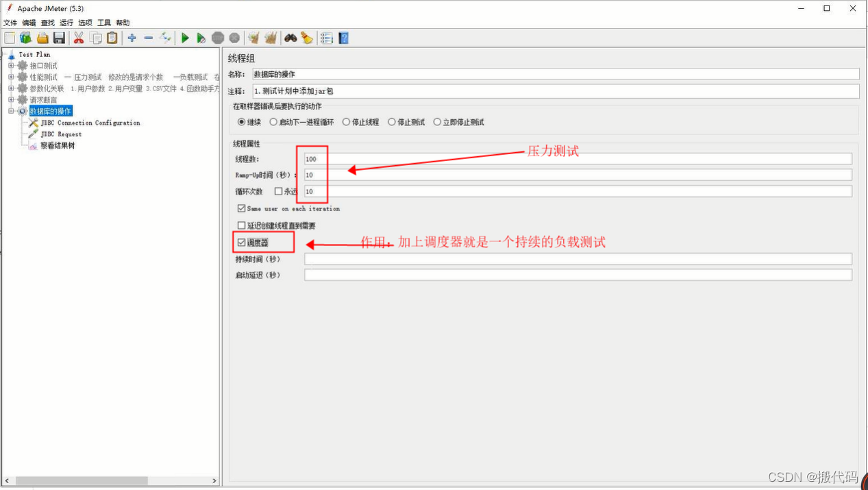868x490 pixels.
Task: Toggle Same user on each iteration checkbox
Action: tap(241, 208)
